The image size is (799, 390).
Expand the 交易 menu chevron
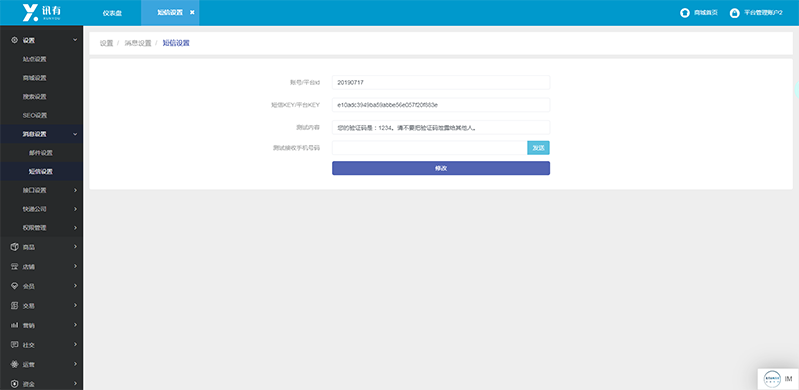click(x=75, y=305)
